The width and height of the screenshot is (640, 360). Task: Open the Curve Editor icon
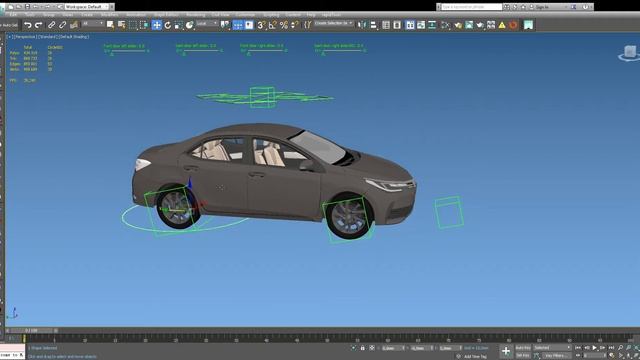pos(421,25)
